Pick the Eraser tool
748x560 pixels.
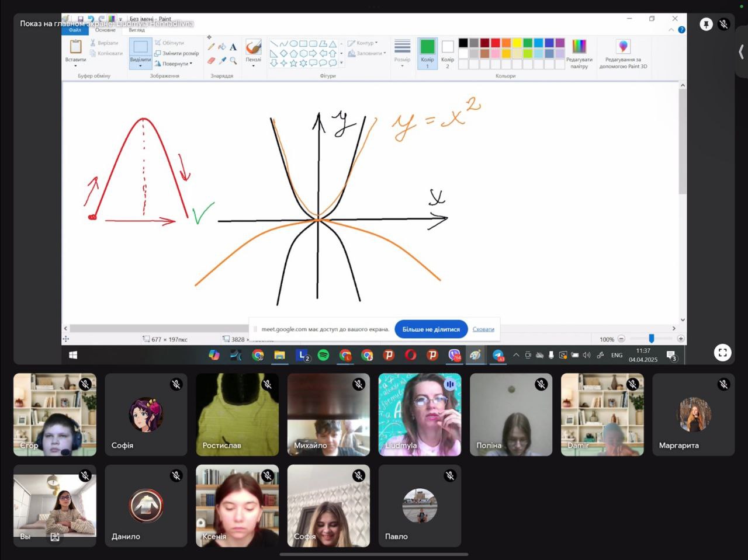click(211, 60)
